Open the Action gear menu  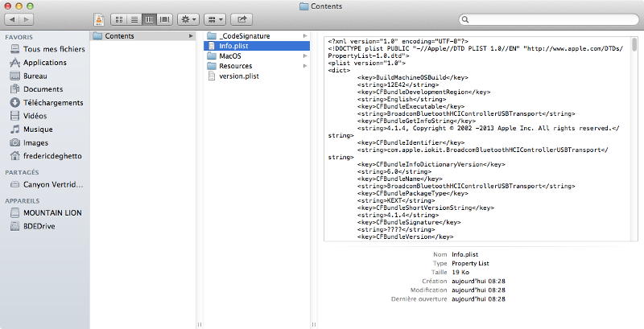[188, 19]
